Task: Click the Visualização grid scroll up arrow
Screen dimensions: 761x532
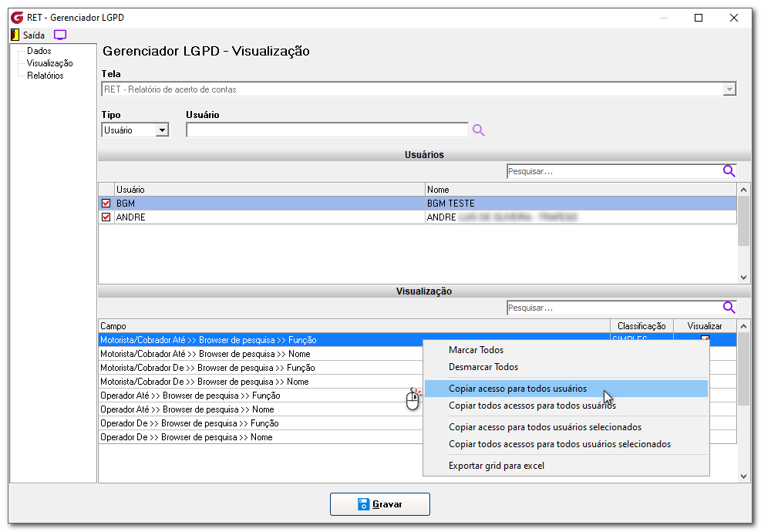Action: coord(743,326)
